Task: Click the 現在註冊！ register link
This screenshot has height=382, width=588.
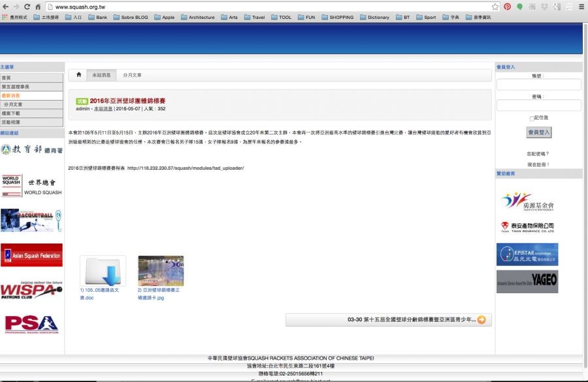Action: (x=538, y=164)
